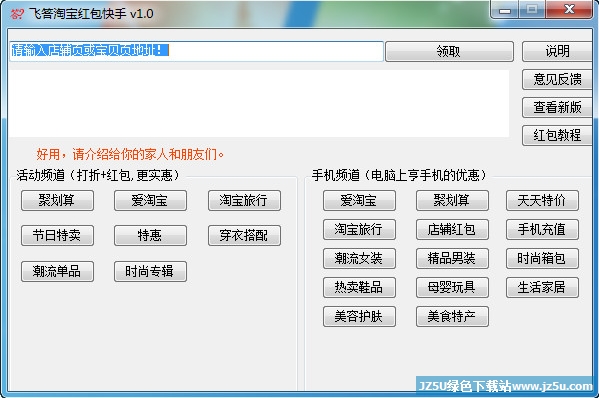The image size is (599, 398).
Task: Minimize the 飞答淘宝红包快手 window
Action: [504, 10]
